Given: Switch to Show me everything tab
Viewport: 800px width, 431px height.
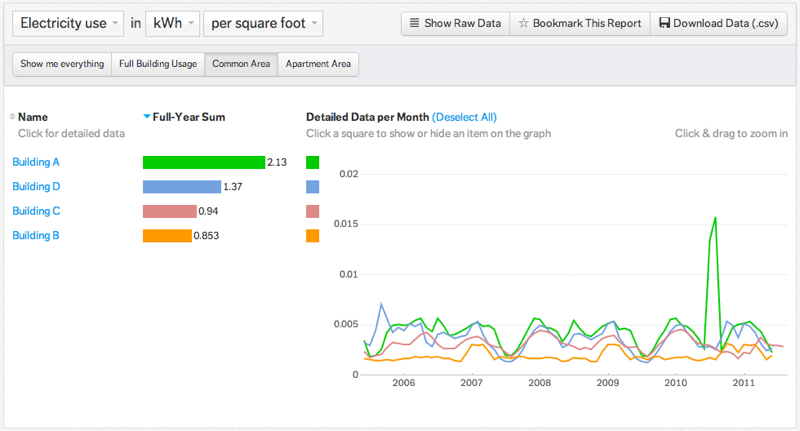Looking at the screenshot, I should tap(62, 64).
